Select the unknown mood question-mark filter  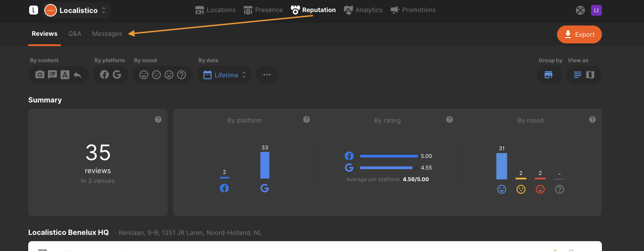pyautogui.click(x=182, y=75)
